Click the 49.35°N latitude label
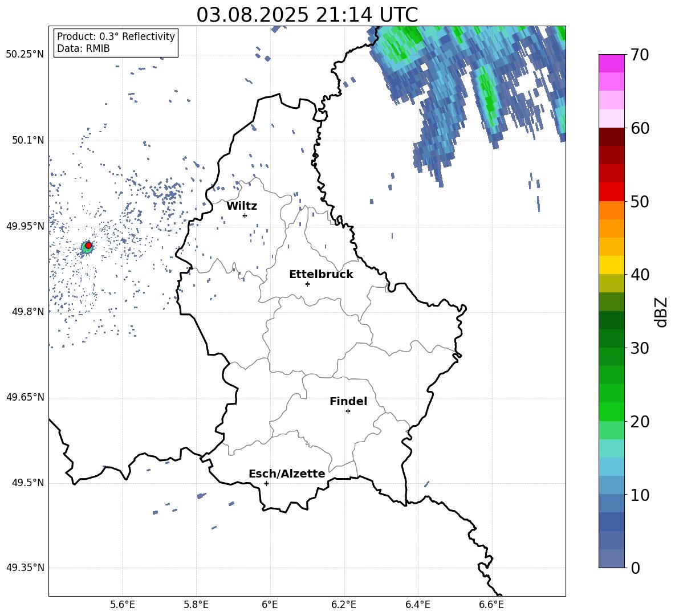 pyautogui.click(x=25, y=568)
